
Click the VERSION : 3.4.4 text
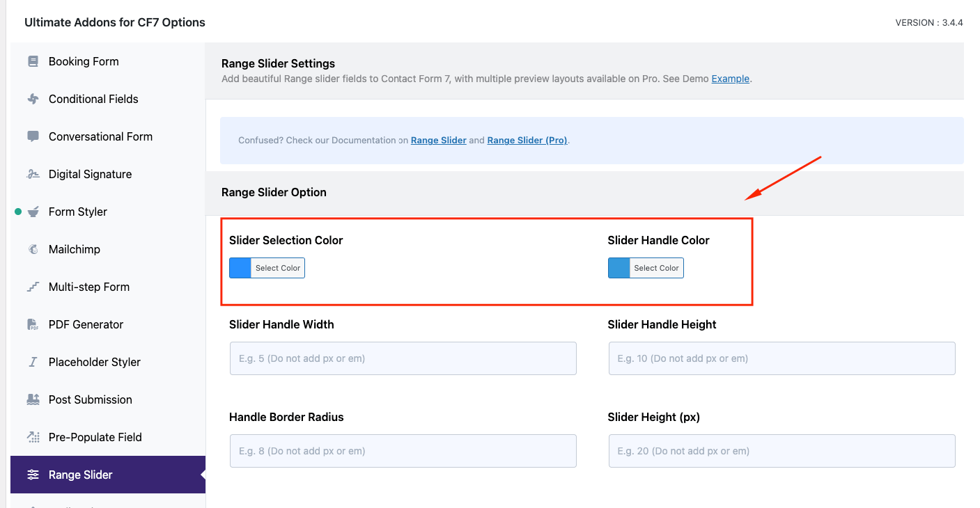coord(929,22)
